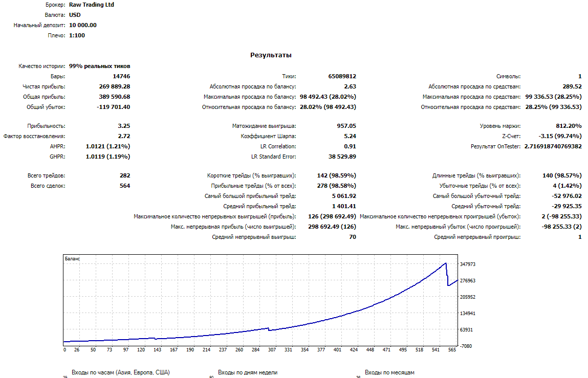Select Sharpe ratio value 5.24
Image resolution: width=588 pixels, height=378 pixels.
[x=350, y=136]
